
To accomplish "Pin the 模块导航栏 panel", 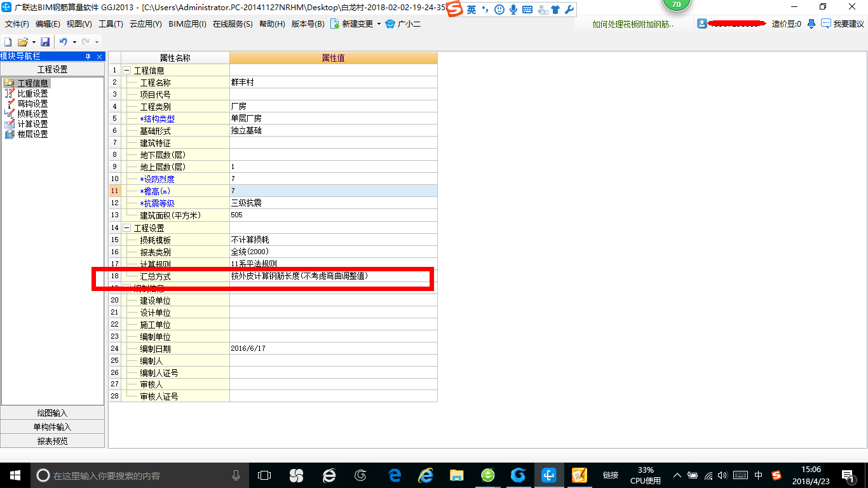I will point(88,57).
